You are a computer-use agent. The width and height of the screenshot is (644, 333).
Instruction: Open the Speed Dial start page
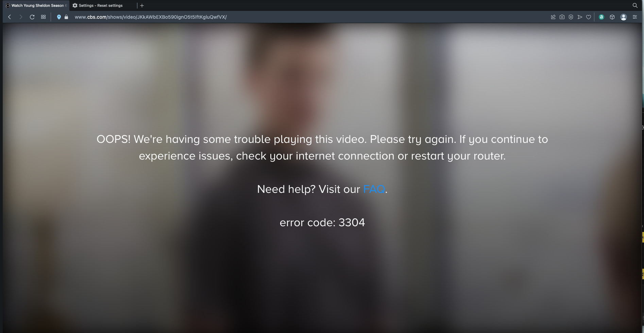[x=43, y=17]
